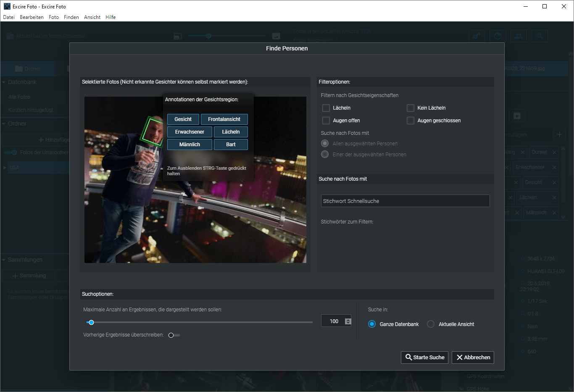Remove the Dunkel keyword tag
The height and width of the screenshot is (392, 574).
[x=554, y=152]
